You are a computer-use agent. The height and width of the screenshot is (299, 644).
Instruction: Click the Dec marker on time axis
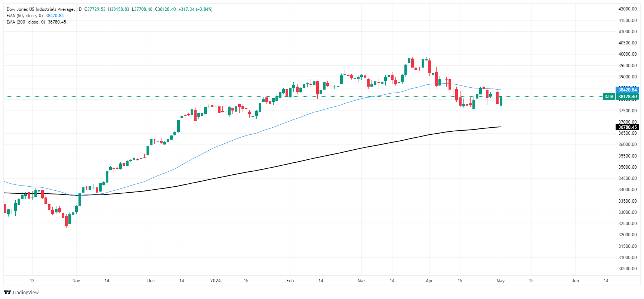(151, 281)
